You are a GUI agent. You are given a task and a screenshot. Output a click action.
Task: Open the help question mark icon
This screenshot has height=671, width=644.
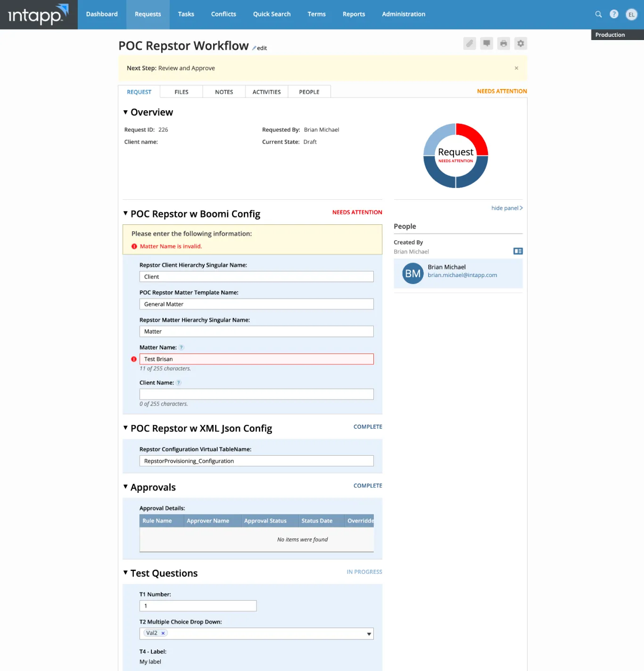(x=614, y=14)
